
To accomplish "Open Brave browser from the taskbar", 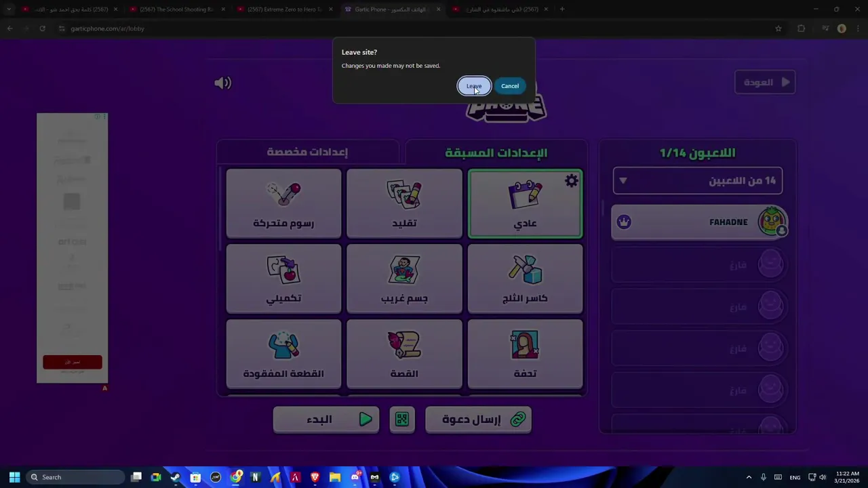I will (x=315, y=477).
